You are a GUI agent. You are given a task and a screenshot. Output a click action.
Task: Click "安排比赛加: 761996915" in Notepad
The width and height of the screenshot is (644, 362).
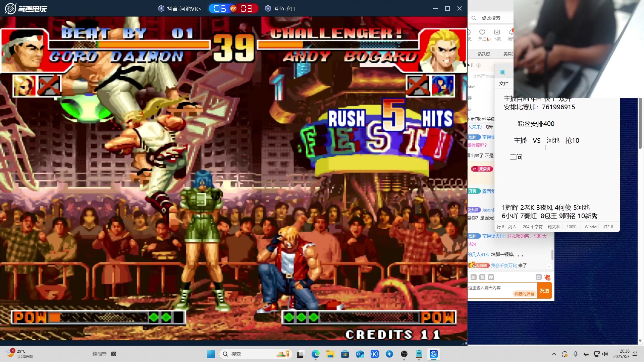[x=539, y=107]
